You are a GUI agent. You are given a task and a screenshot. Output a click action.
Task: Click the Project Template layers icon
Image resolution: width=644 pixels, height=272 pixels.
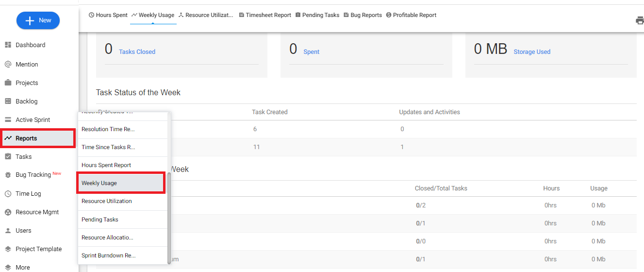[x=8, y=249]
